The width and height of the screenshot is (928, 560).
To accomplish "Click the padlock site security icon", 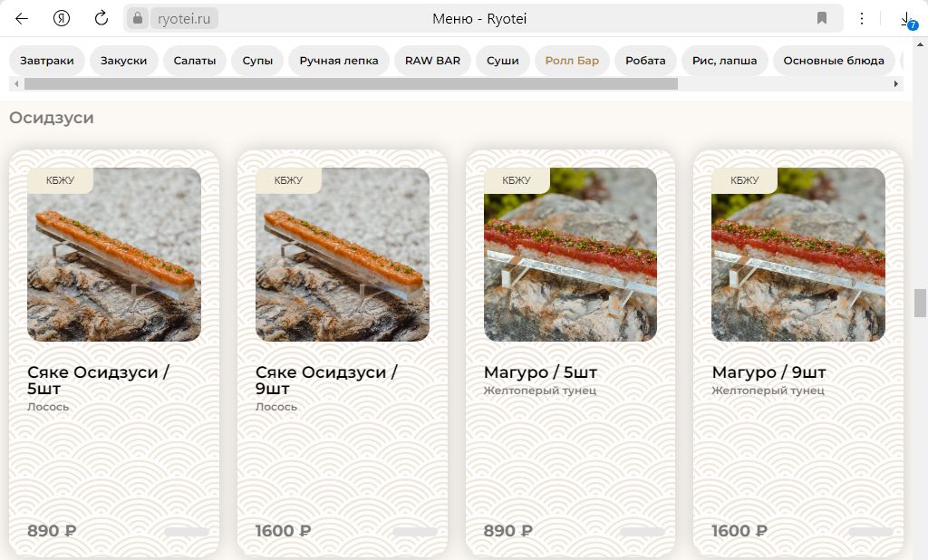I will pos(138,18).
